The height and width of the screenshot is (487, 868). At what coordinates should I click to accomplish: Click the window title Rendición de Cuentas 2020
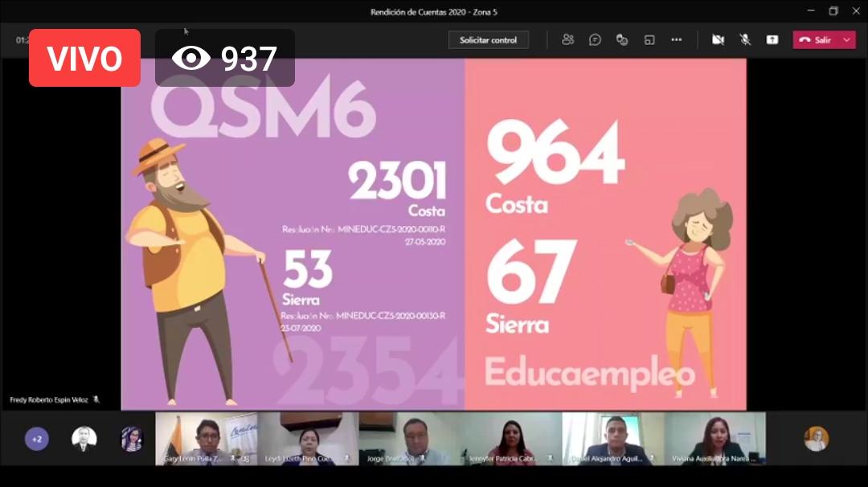(433, 11)
